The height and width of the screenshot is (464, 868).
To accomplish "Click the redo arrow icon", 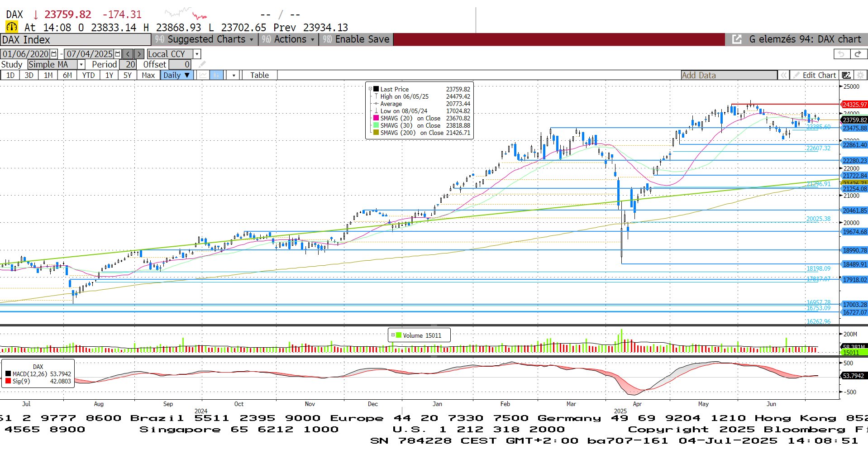I will pos(858,54).
